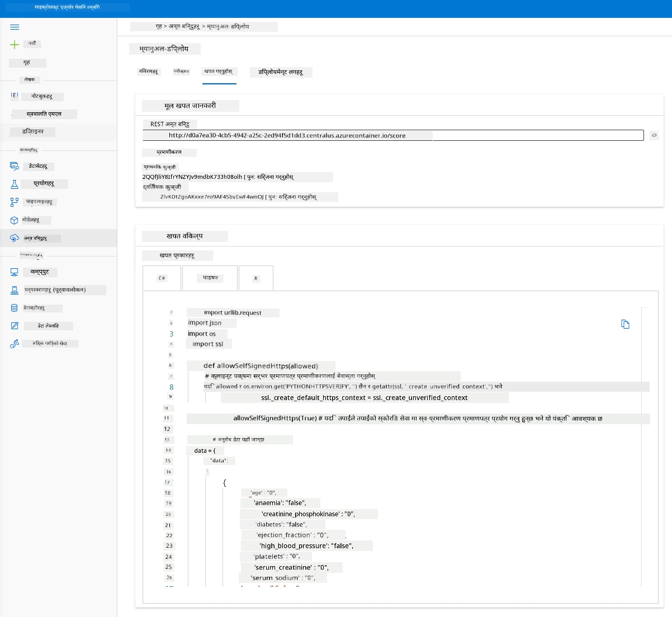Click the 'data = {' code line
This screenshot has height=617, width=672.
(205, 450)
